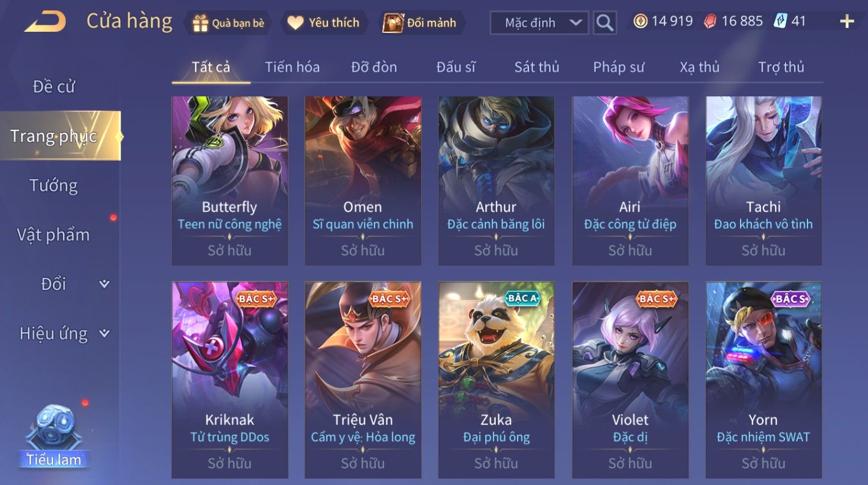
Task: Go to Tướng in the sidebar
Action: [54, 185]
